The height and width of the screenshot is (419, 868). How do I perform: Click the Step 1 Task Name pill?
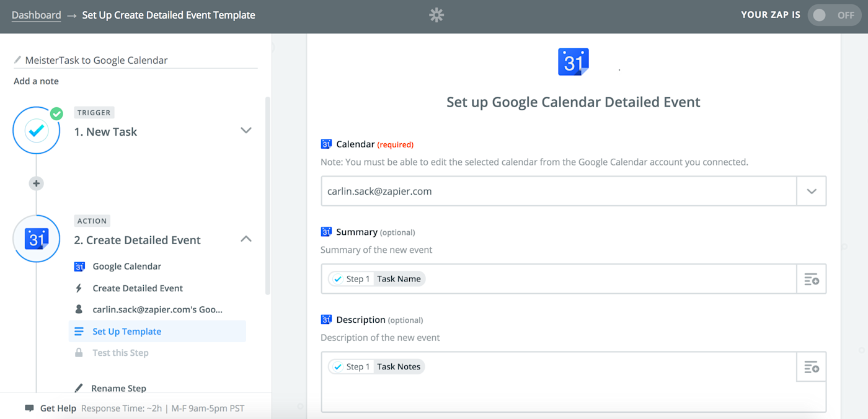tap(376, 279)
